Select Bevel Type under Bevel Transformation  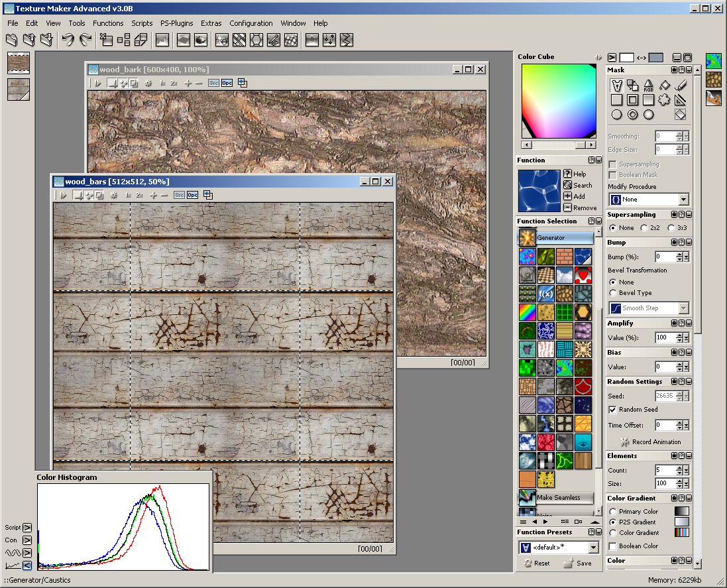point(614,293)
